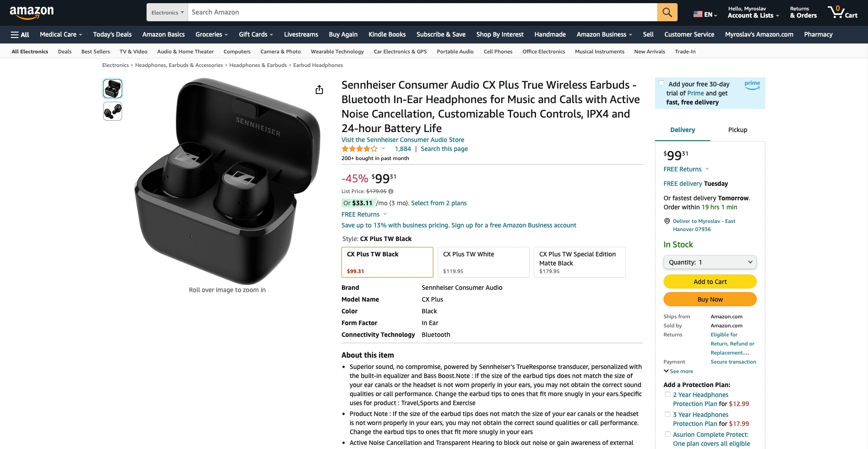Open the Quantity dropdown
This screenshot has height=449, width=868.
tap(710, 262)
